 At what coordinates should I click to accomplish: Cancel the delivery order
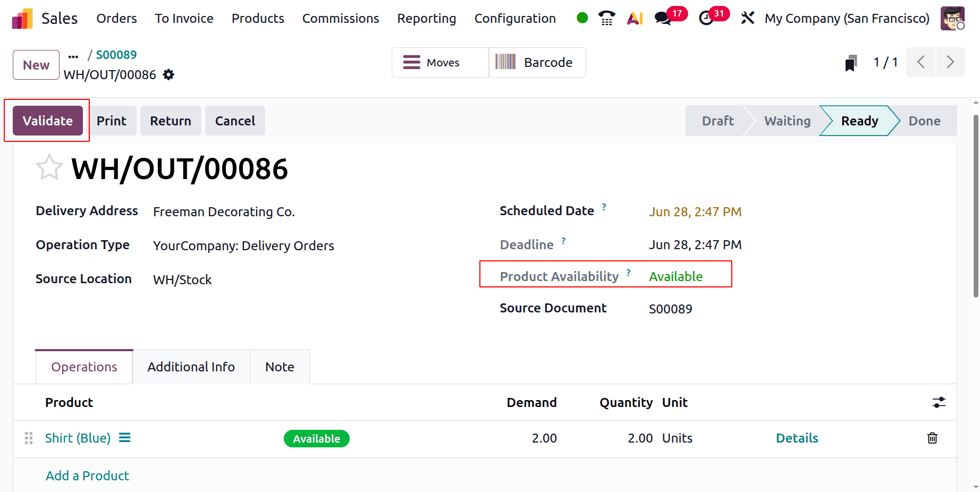coord(235,121)
